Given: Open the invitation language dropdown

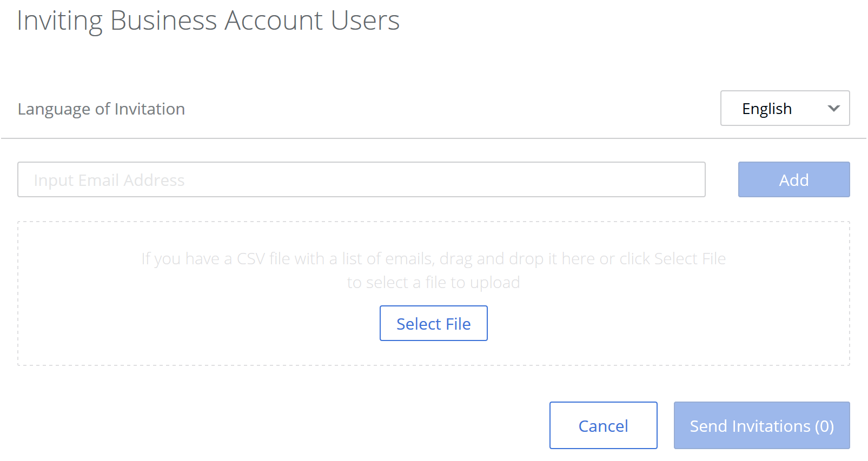Looking at the screenshot, I should coord(784,108).
